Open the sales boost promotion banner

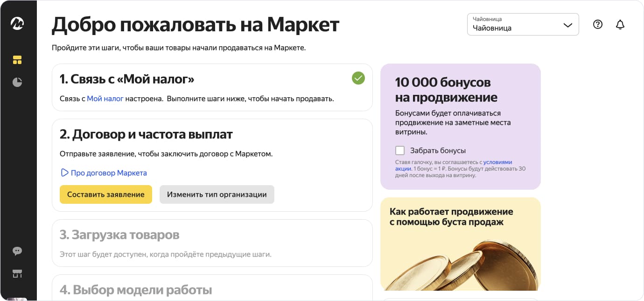click(x=461, y=244)
